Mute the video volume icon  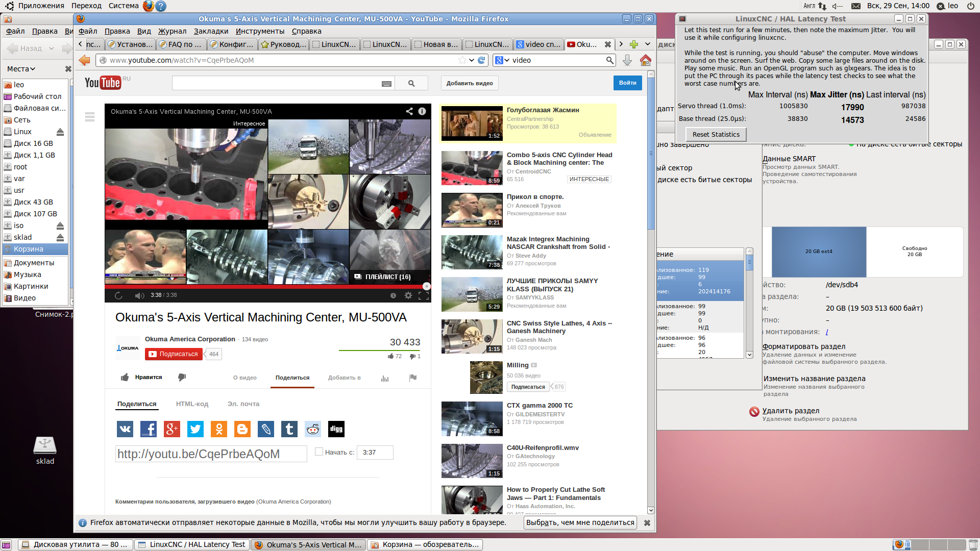pyautogui.click(x=139, y=295)
